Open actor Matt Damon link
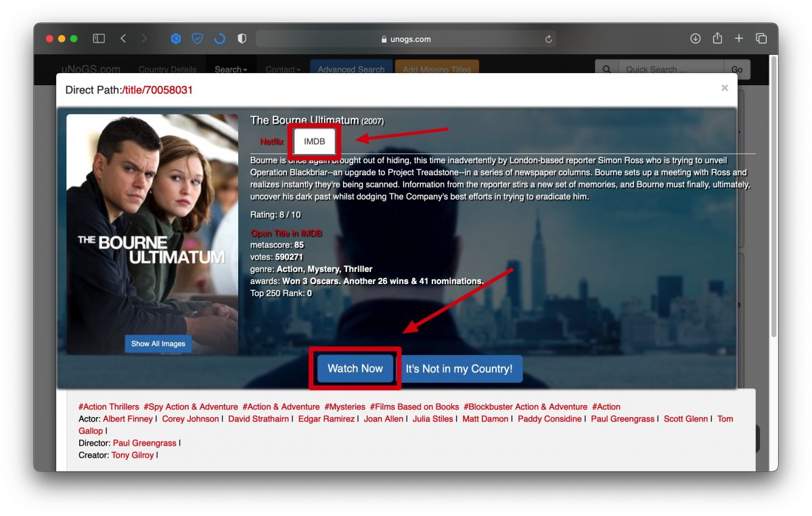 (x=485, y=419)
